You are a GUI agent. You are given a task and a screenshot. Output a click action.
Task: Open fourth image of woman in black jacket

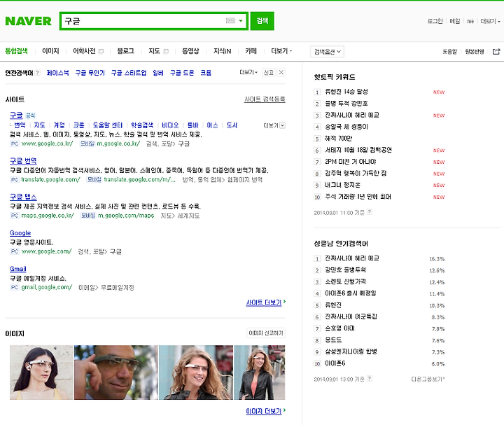[x=260, y=372]
